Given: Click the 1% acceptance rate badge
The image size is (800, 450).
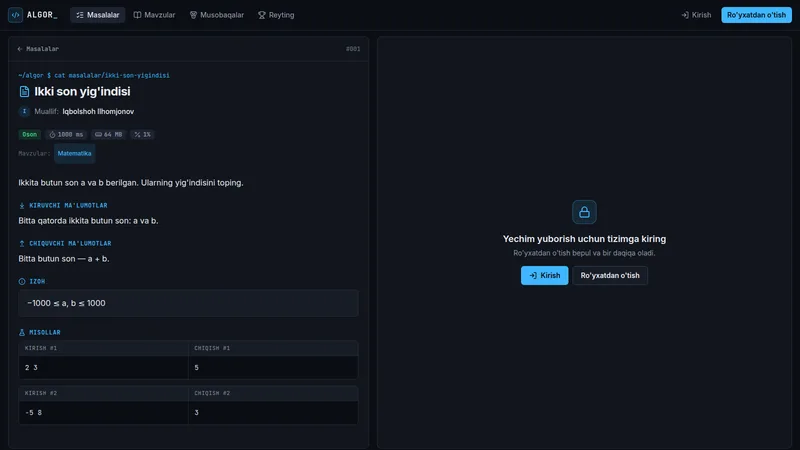Looking at the screenshot, I should point(142,135).
